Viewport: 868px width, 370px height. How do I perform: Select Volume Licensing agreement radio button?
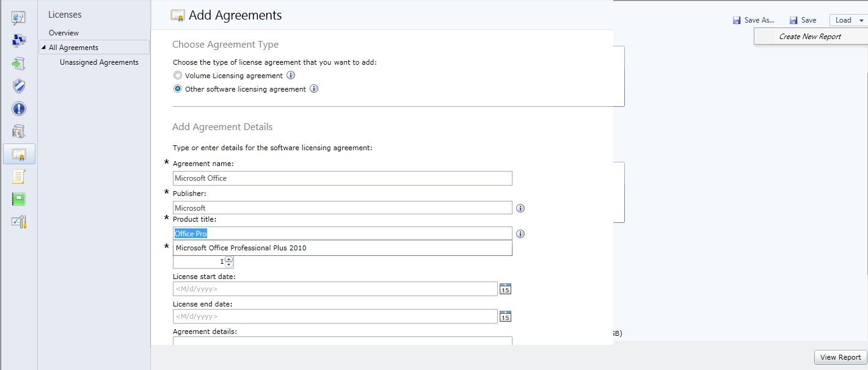(x=178, y=76)
